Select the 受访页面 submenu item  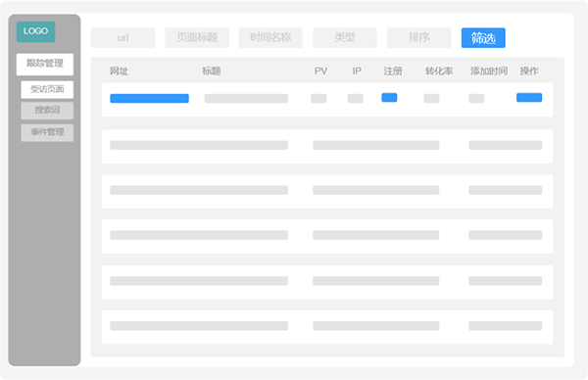(47, 89)
